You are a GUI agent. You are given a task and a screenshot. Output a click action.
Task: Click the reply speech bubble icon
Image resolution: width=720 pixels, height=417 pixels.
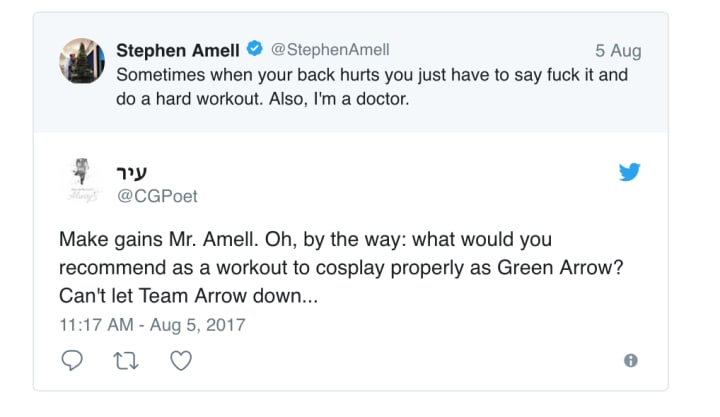pos(72,361)
